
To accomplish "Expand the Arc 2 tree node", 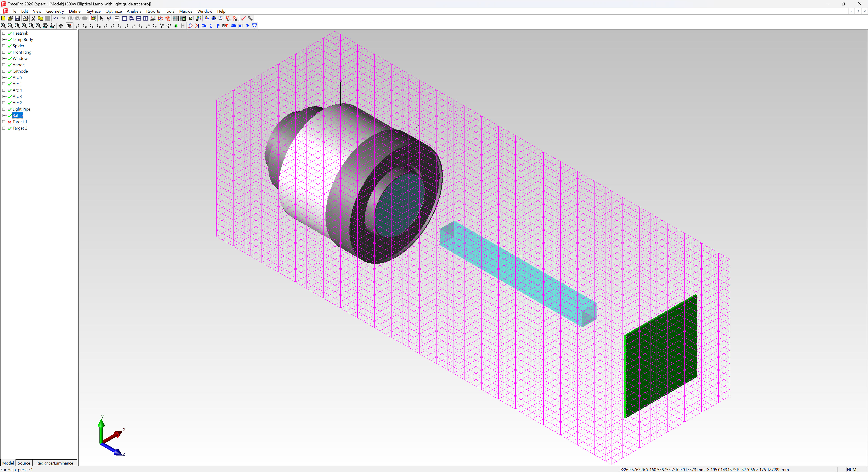I will pos(4,103).
